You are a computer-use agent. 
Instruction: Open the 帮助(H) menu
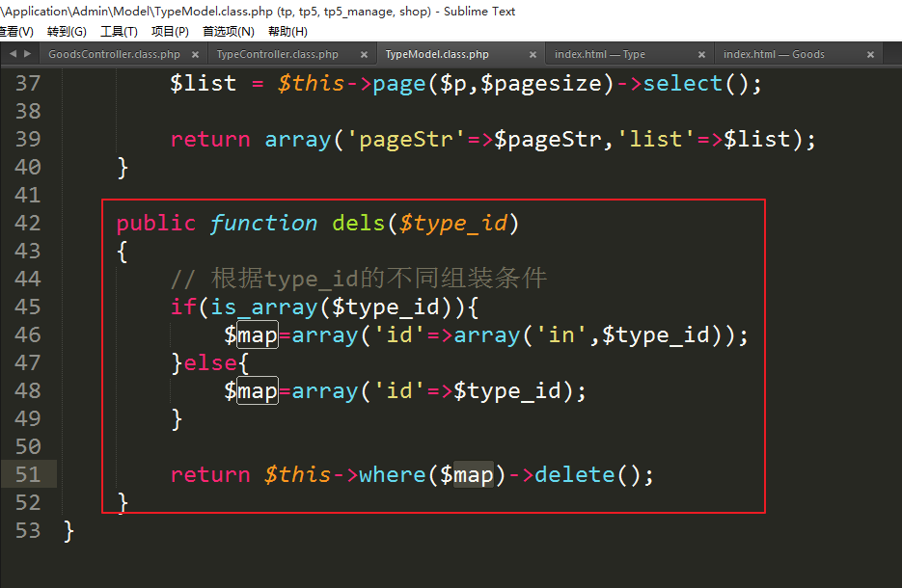(x=287, y=31)
